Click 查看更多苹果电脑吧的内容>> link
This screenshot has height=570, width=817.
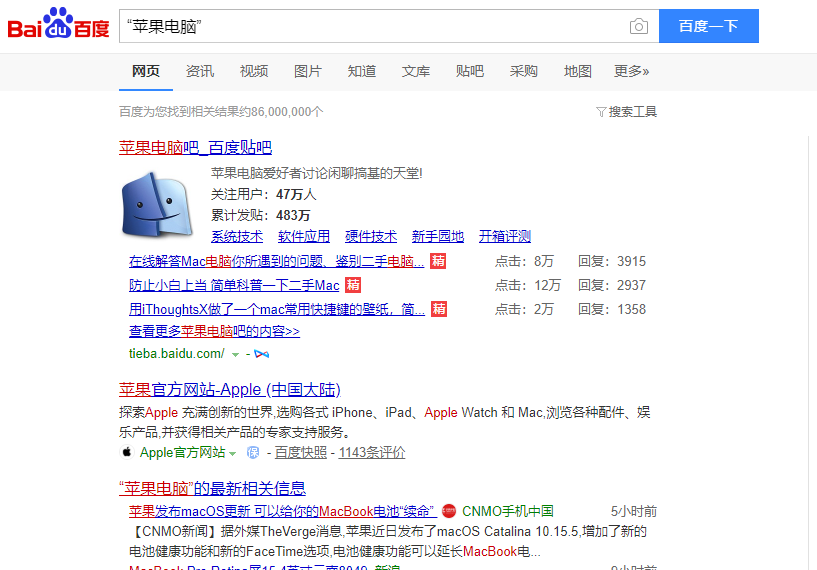pos(214,331)
